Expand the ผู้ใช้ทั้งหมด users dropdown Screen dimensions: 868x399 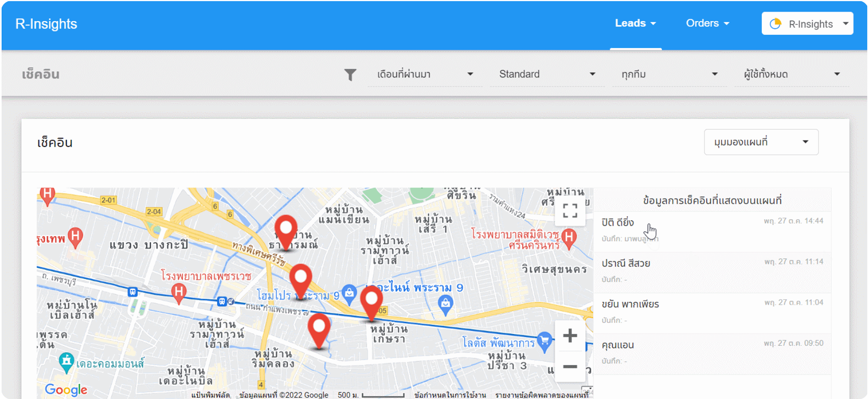[x=791, y=74]
